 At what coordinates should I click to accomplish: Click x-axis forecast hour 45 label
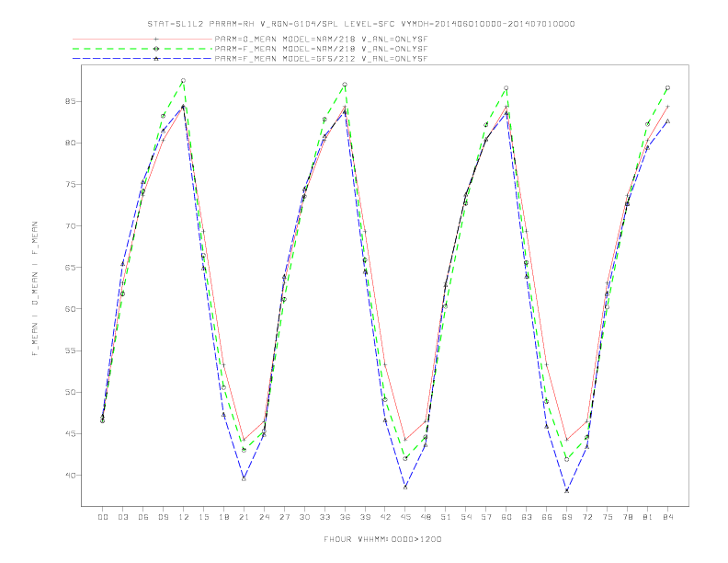coord(405,517)
